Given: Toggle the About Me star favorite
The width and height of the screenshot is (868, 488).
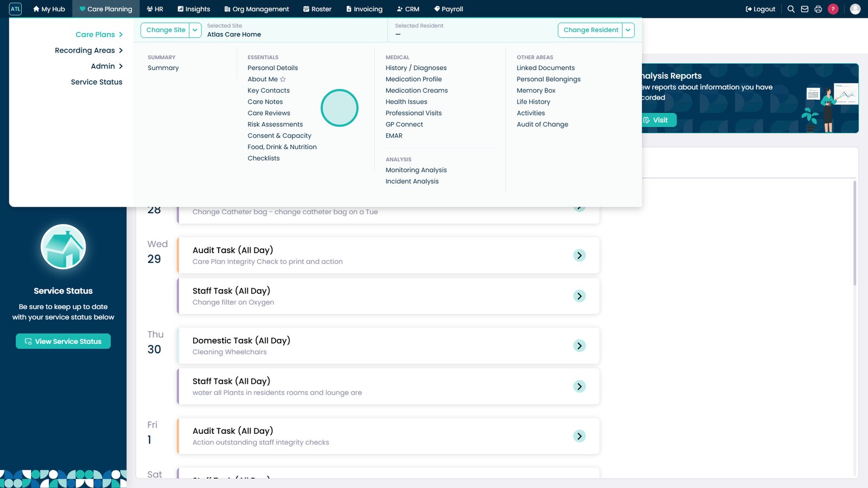Looking at the screenshot, I should 283,79.
